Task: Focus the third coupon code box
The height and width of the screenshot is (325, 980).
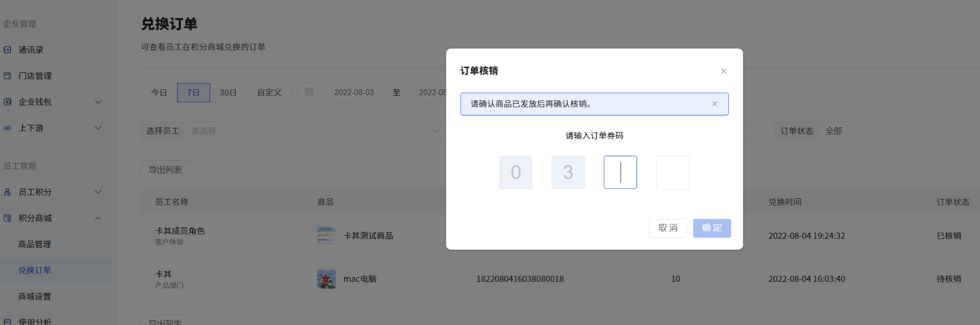Action: (x=620, y=172)
